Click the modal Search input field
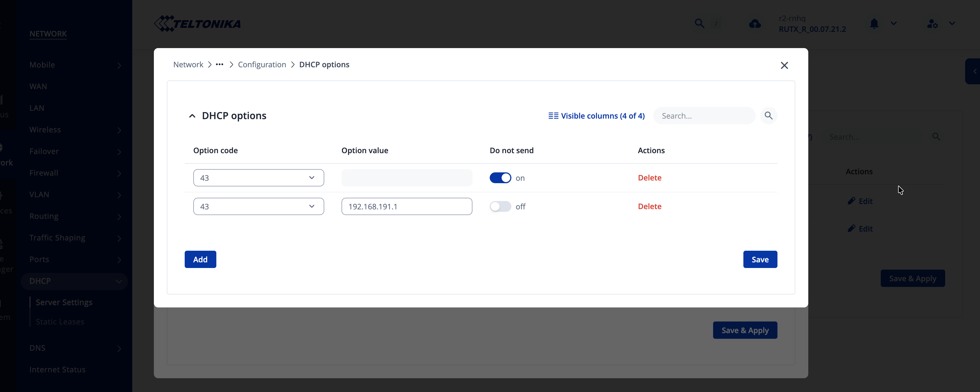980x392 pixels. click(704, 116)
